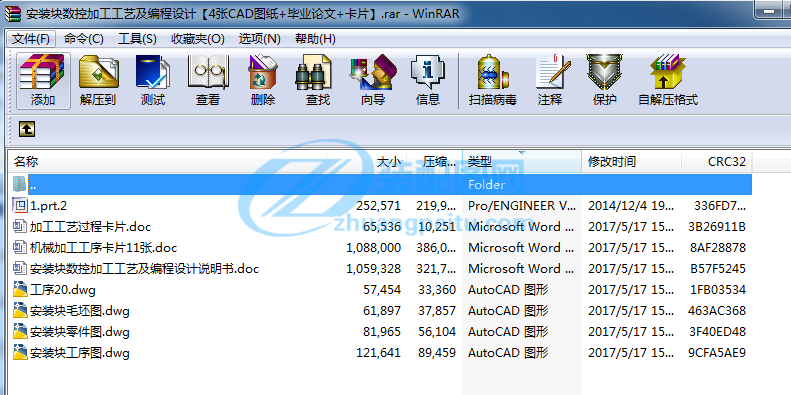The width and height of the screenshot is (791, 395).
Task: Select file 安装块零件图.dwg
Action: click(80, 332)
